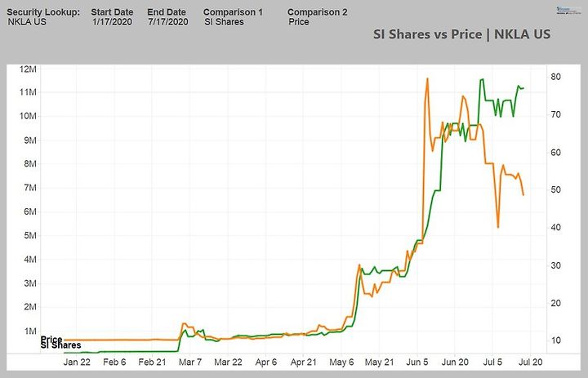Image resolution: width=588 pixels, height=378 pixels.
Task: Open the Comparison 1 SI Shares selector
Action: (x=224, y=22)
